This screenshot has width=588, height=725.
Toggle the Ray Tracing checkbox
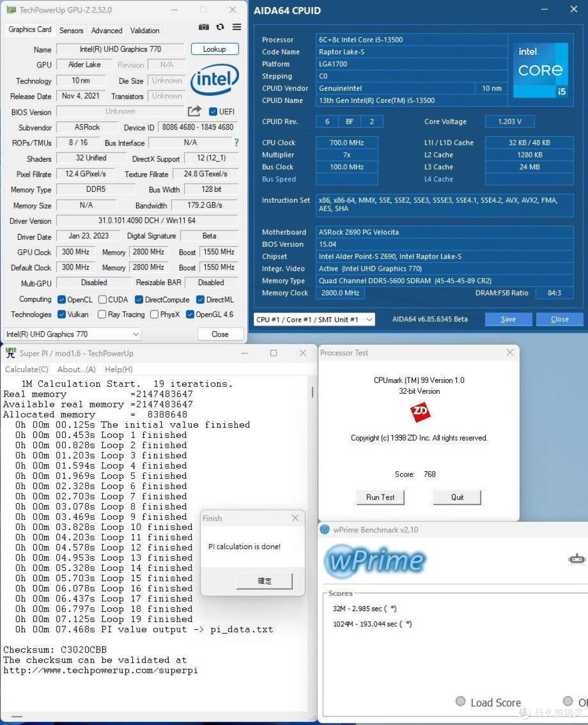[x=101, y=314]
